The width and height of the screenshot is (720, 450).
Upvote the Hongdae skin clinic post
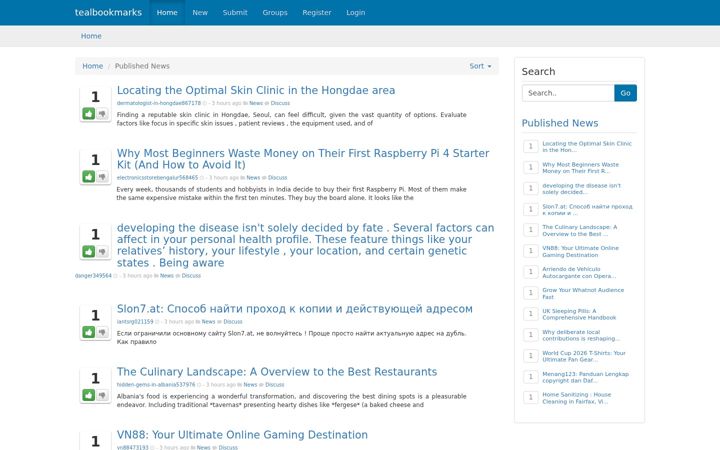tap(89, 113)
